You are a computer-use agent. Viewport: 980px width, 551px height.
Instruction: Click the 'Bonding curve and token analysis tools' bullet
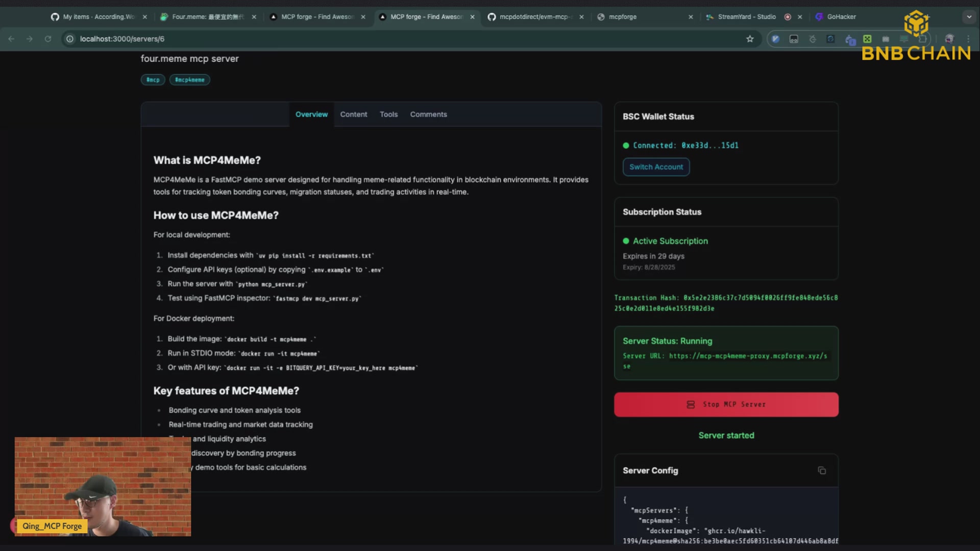tap(234, 410)
